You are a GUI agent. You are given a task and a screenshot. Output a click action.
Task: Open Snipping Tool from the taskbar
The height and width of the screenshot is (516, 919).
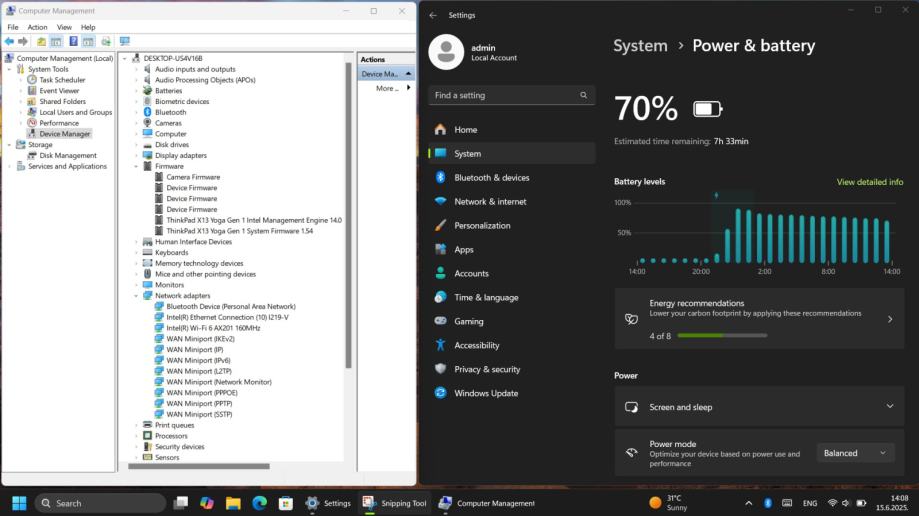(394, 503)
